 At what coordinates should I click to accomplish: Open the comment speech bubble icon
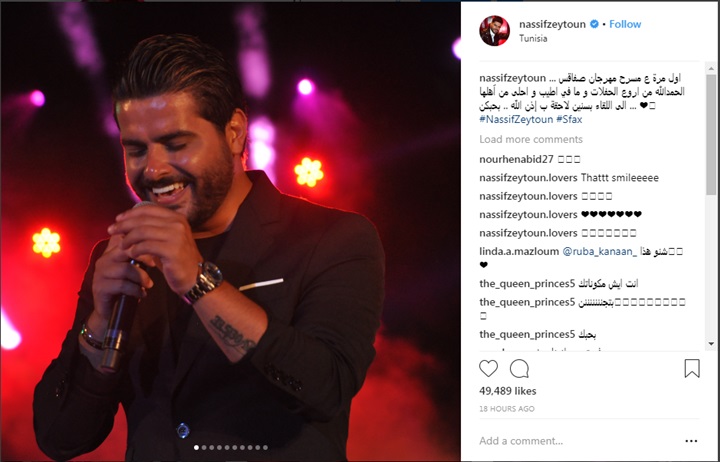[519, 368]
